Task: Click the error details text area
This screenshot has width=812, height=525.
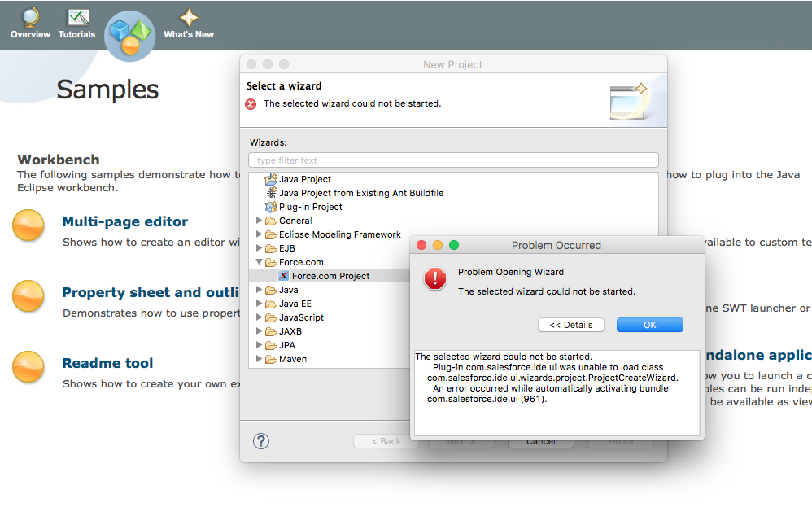Action: pyautogui.click(x=557, y=393)
